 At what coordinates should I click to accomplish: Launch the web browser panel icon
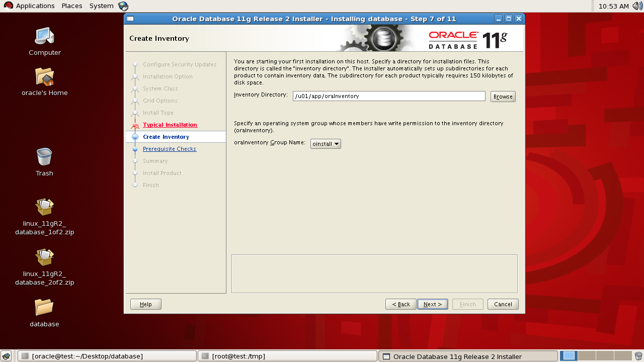point(123,6)
